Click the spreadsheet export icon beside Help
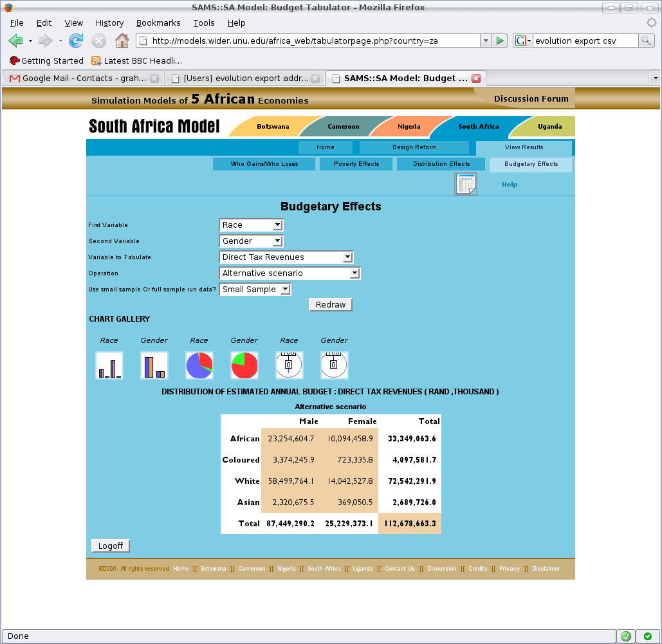This screenshot has height=644, width=662. pyautogui.click(x=465, y=184)
